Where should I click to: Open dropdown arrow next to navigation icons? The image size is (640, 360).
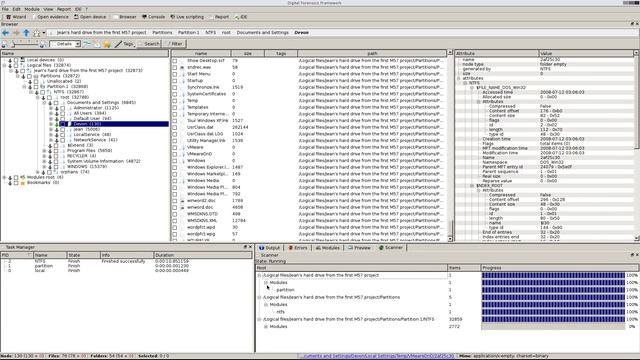(x=44, y=33)
